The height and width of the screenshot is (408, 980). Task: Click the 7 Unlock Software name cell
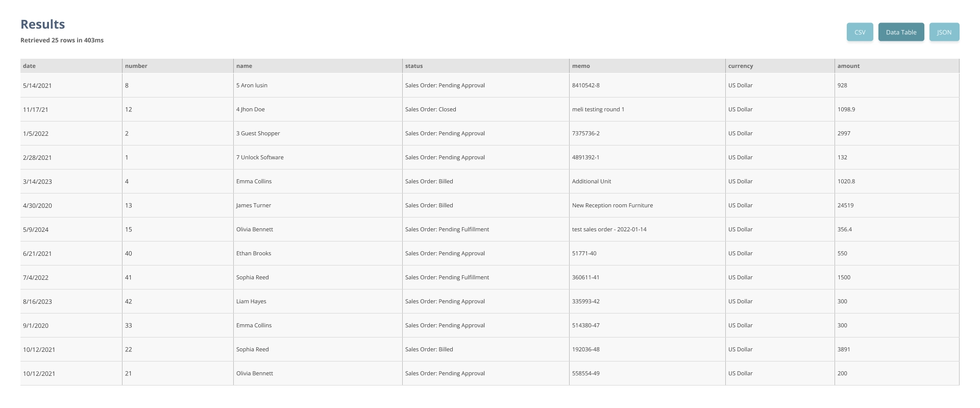coord(260,157)
